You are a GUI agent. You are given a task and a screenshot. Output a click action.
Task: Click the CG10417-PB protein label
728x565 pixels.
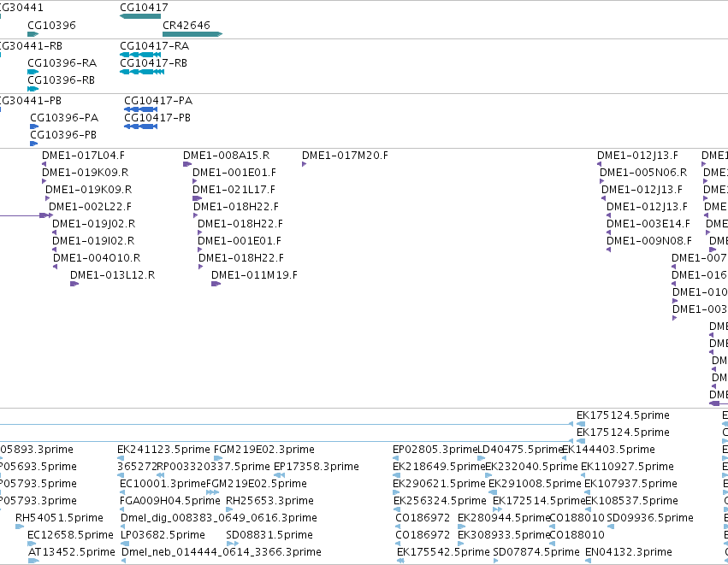(x=157, y=118)
